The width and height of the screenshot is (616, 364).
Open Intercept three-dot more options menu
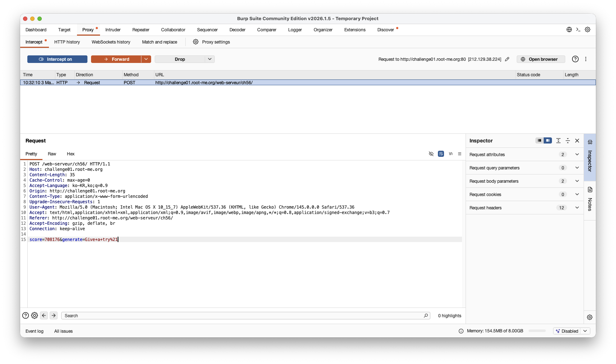click(x=586, y=59)
